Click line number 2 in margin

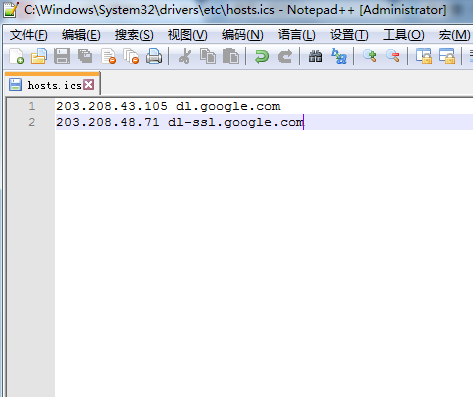[x=32, y=122]
